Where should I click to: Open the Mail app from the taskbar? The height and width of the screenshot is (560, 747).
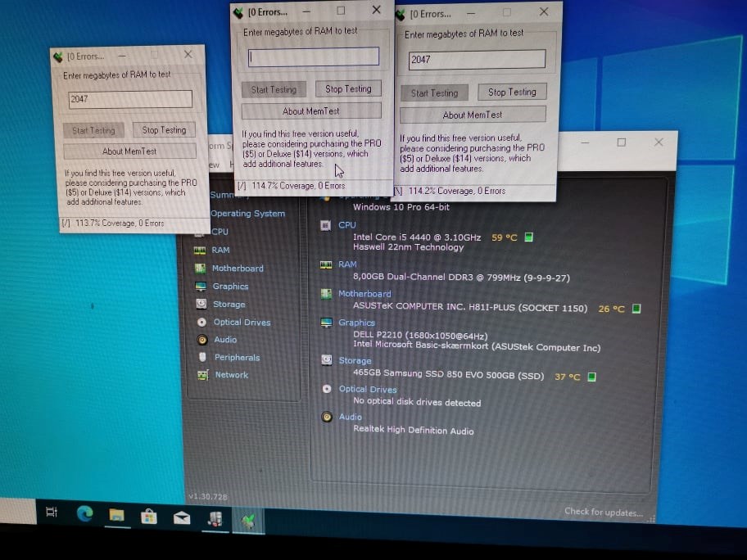pyautogui.click(x=182, y=517)
